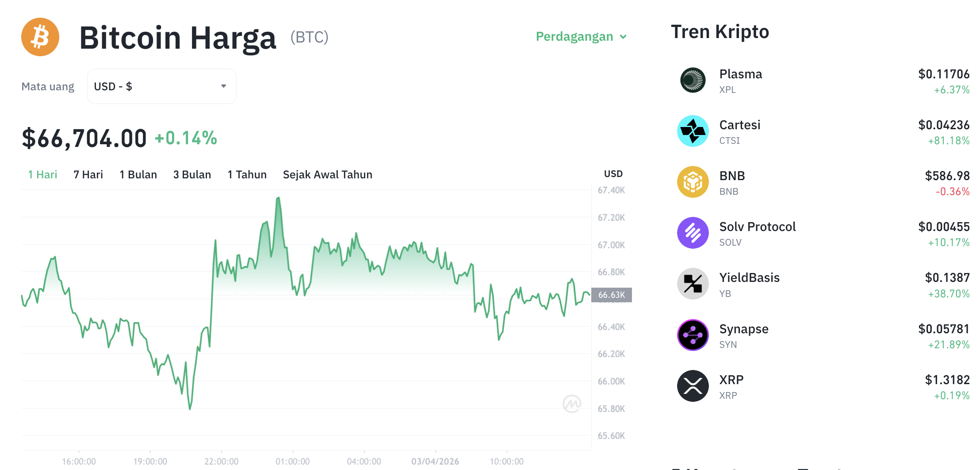
Task: Open the Mata uang currency dropdown
Action: coord(161,86)
